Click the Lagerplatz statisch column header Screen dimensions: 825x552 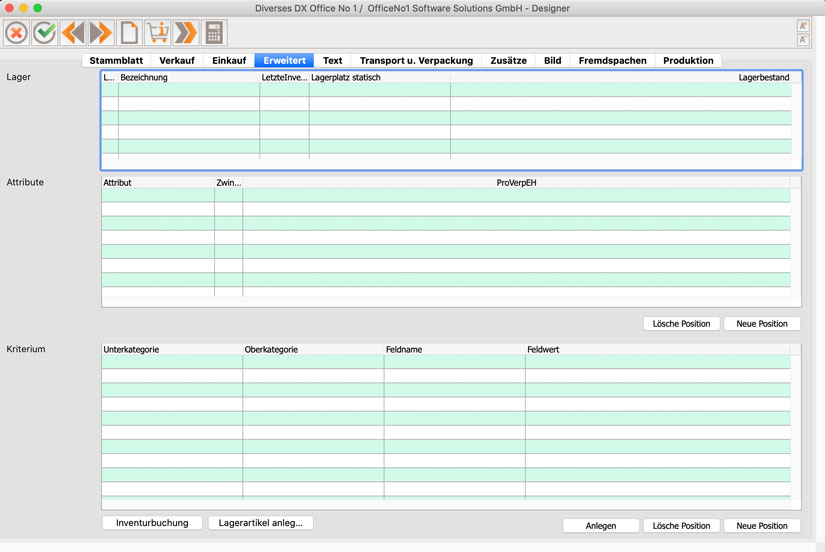point(380,77)
